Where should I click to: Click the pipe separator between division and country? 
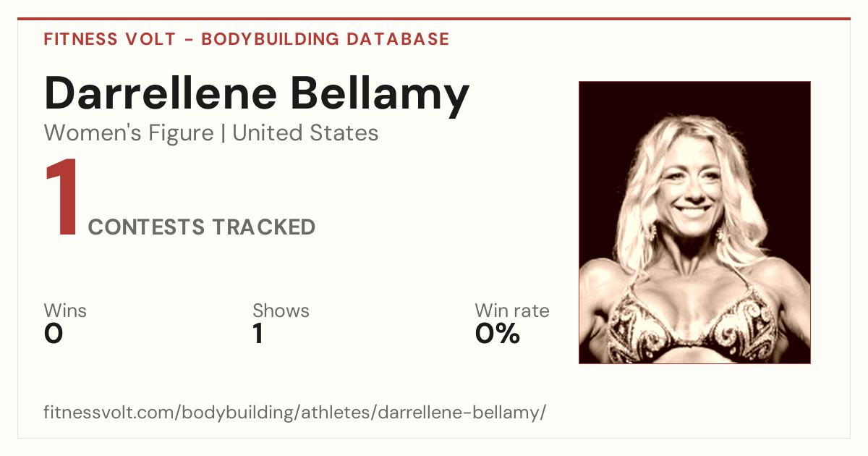223,134
